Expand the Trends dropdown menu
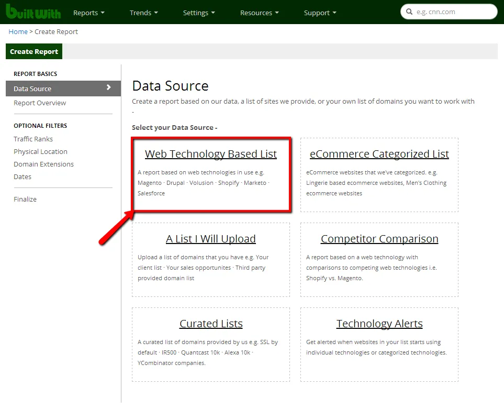Viewport: 504px width, 420px height. click(x=143, y=13)
